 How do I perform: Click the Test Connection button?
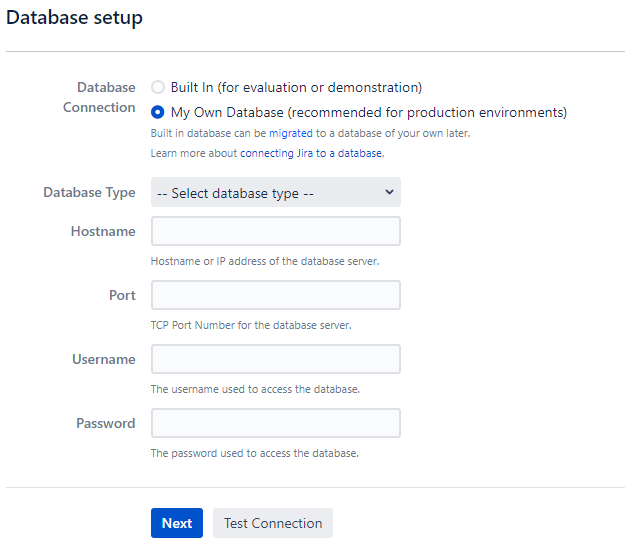coord(273,523)
